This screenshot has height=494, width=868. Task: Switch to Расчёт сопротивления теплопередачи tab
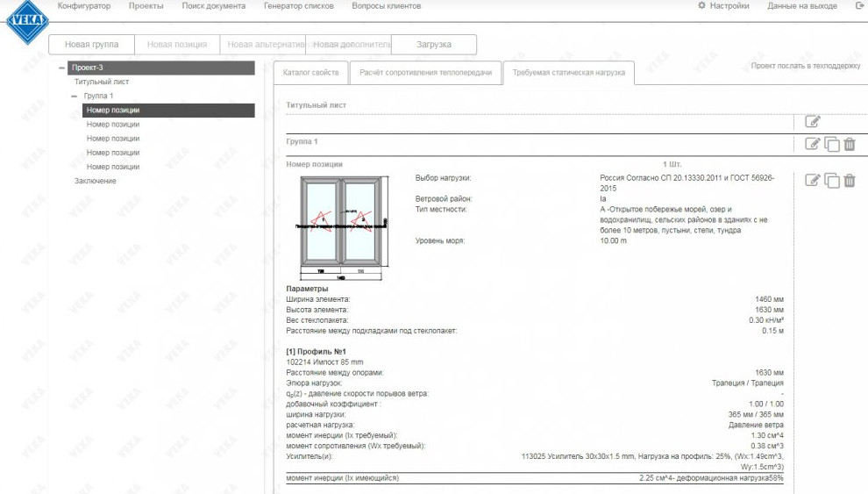click(x=425, y=73)
